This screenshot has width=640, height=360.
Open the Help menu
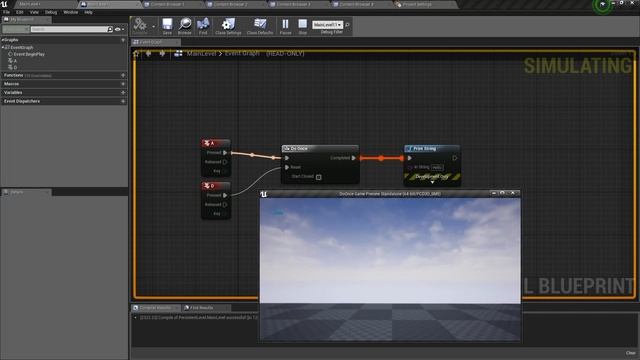[88, 12]
